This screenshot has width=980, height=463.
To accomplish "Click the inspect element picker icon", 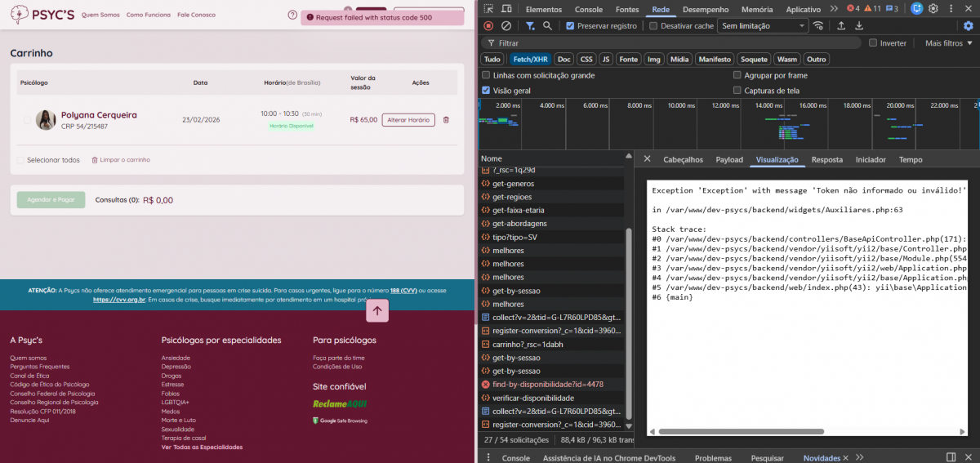I will [488, 9].
